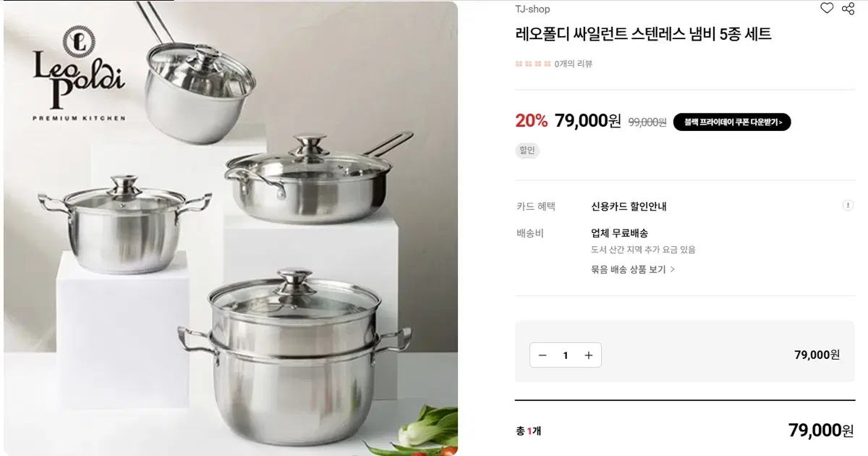Click the 20% discount rate label
Image resolution: width=868 pixels, height=456 pixels.
(x=532, y=121)
